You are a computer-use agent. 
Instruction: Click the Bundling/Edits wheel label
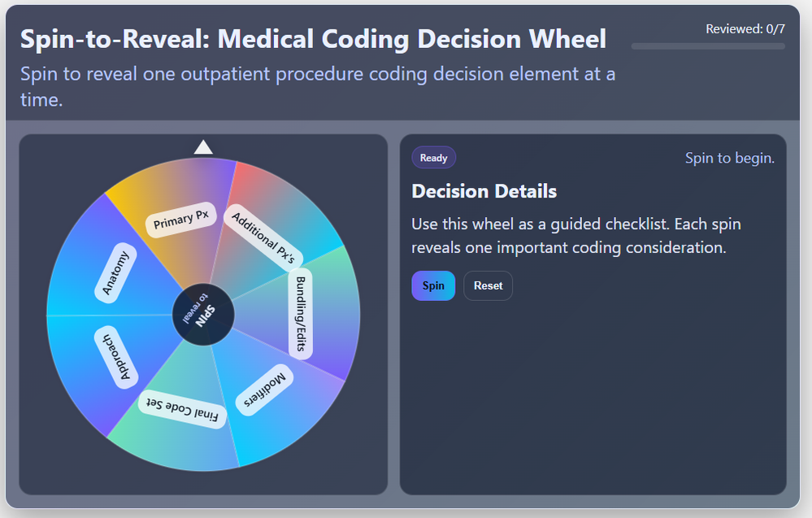coord(300,313)
